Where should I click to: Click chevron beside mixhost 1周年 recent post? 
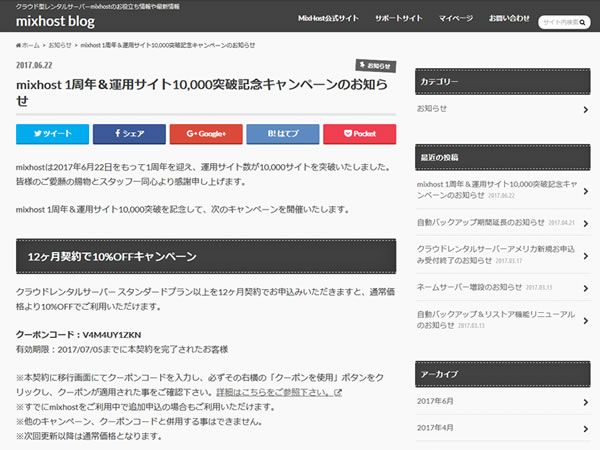pyautogui.click(x=586, y=191)
